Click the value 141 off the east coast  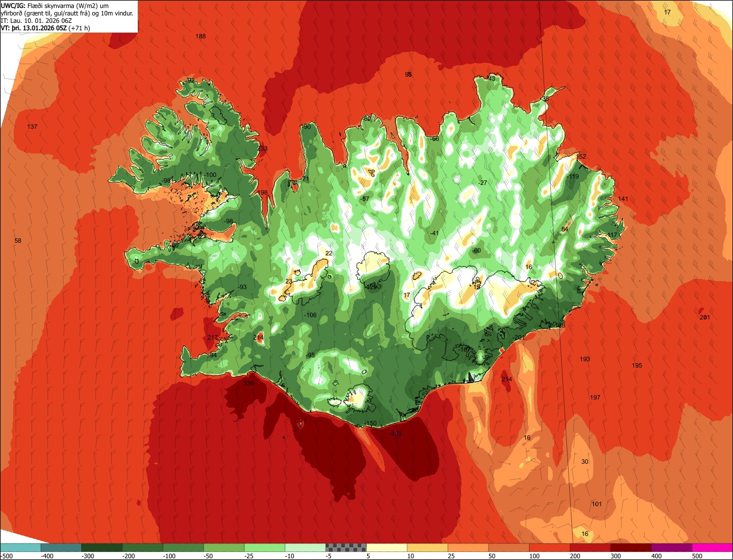tap(624, 199)
